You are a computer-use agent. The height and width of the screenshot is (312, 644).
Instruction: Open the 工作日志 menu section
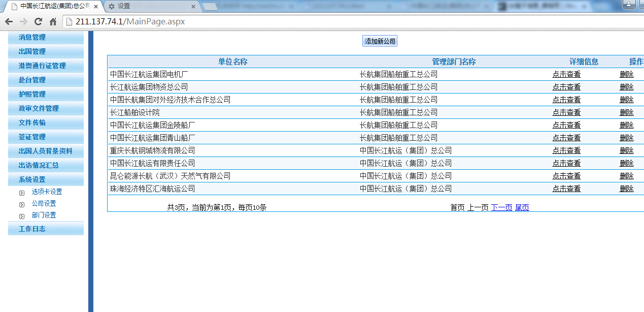(46, 229)
